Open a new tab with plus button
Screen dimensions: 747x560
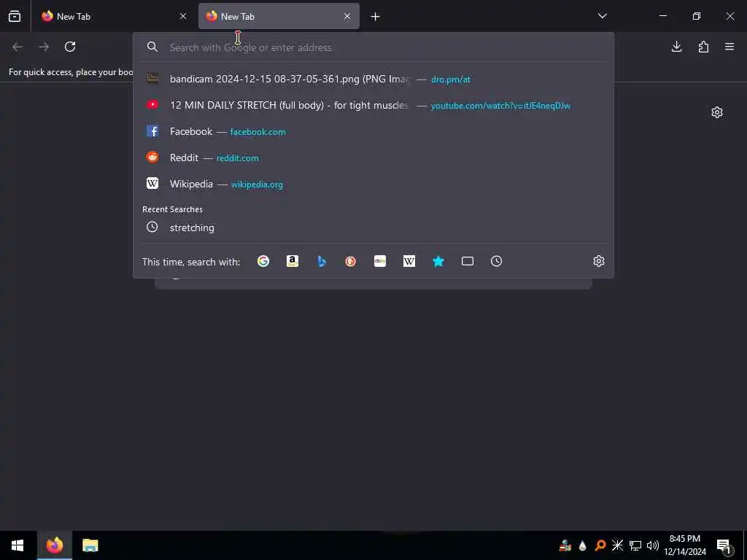click(376, 17)
